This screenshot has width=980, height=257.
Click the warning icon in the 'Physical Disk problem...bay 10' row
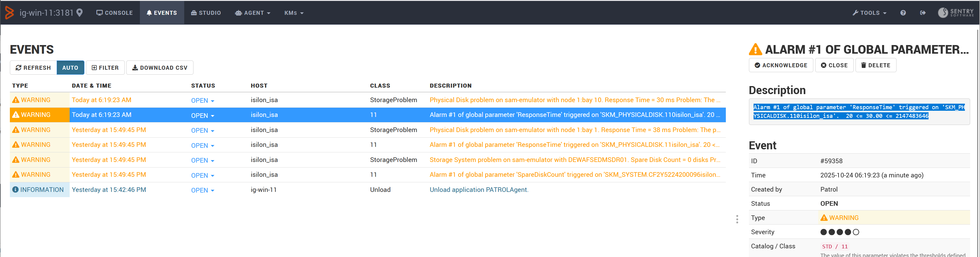pos(16,100)
